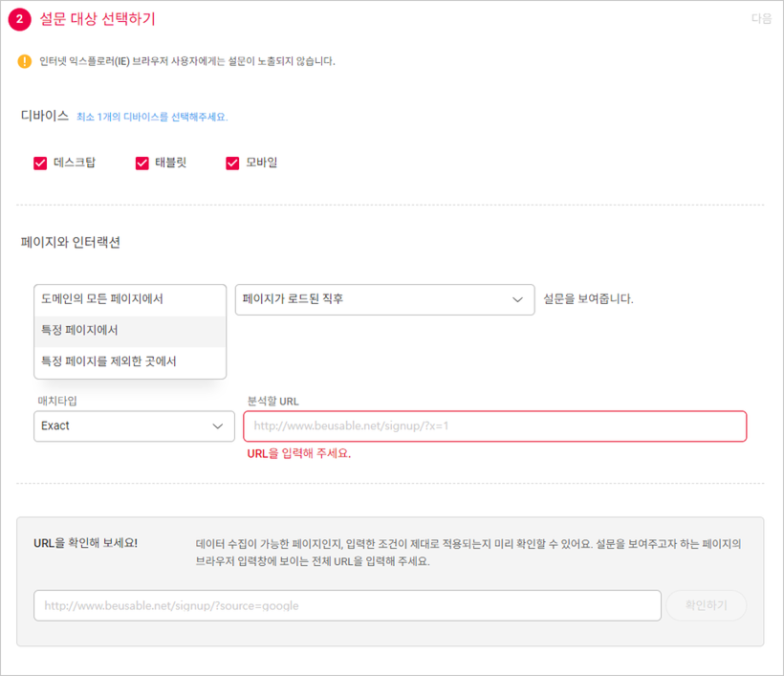Click the URL을 입력해 주세요 error message
784x676 pixels.
pos(299,453)
